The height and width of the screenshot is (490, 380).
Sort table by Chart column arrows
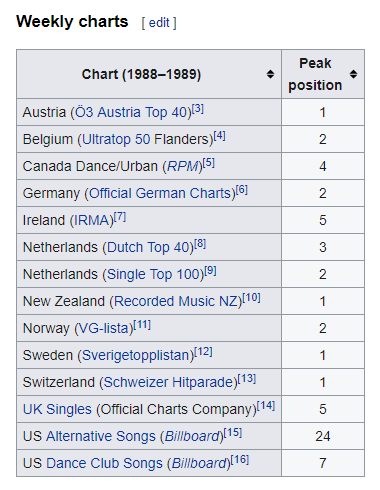point(270,74)
